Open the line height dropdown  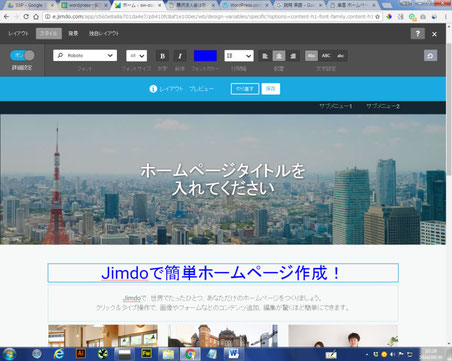[239, 56]
